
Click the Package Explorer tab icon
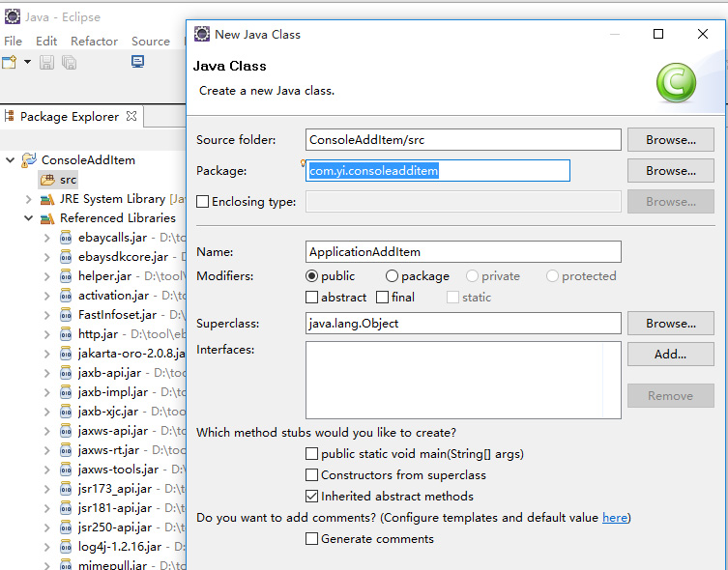pyautogui.click(x=9, y=116)
